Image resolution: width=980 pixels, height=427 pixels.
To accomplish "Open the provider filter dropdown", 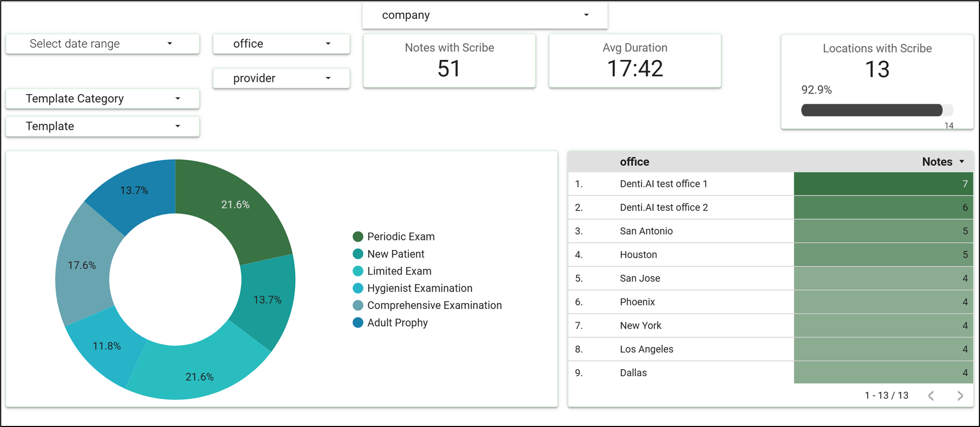I will point(281,78).
